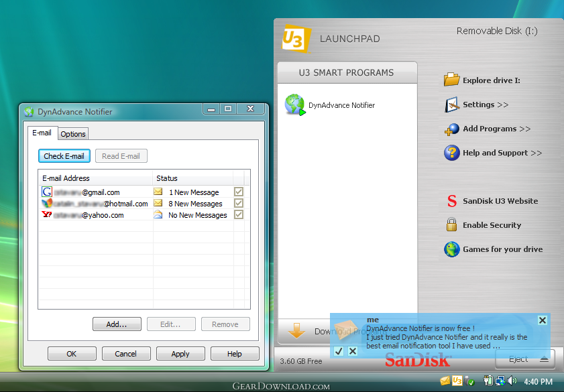
Task: Click the volume speaker tray icon
Action: click(x=512, y=381)
